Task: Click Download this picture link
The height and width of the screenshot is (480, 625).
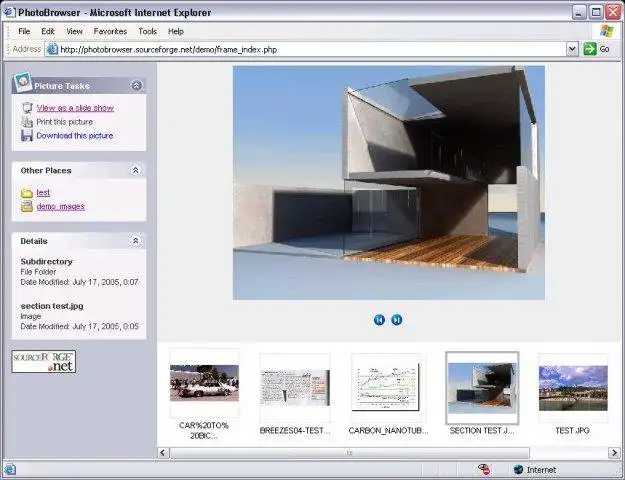Action: 75,136
